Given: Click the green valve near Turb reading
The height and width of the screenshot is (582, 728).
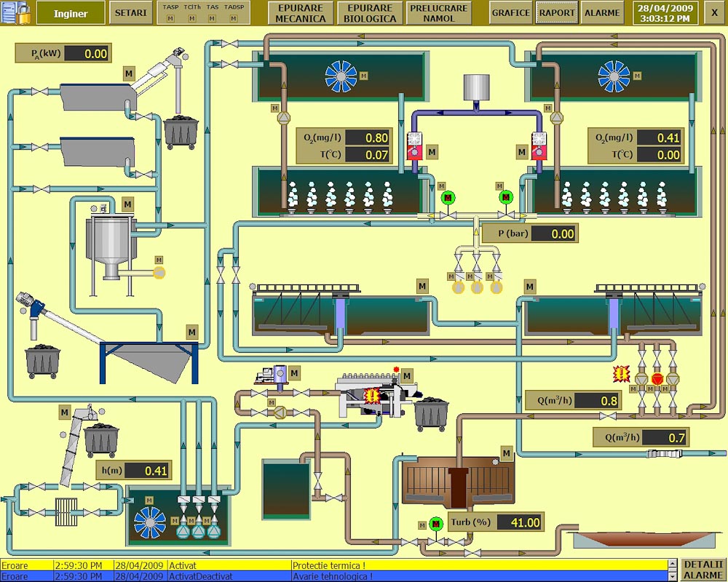Looking at the screenshot, I should (436, 523).
